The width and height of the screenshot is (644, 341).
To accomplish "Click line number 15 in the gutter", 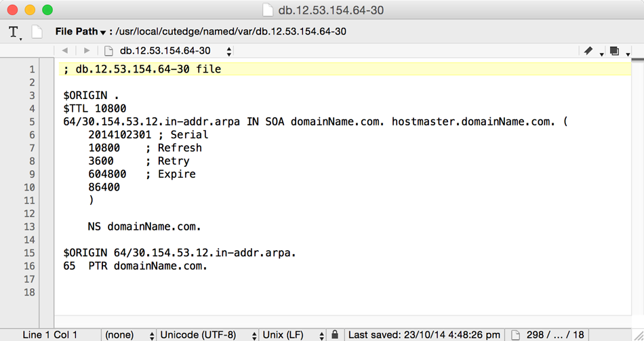I will pyautogui.click(x=29, y=253).
